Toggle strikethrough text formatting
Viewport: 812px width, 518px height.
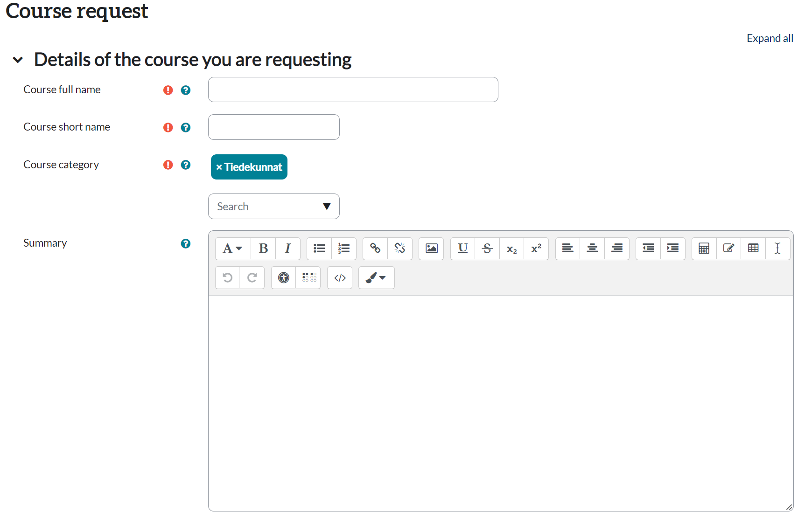487,249
